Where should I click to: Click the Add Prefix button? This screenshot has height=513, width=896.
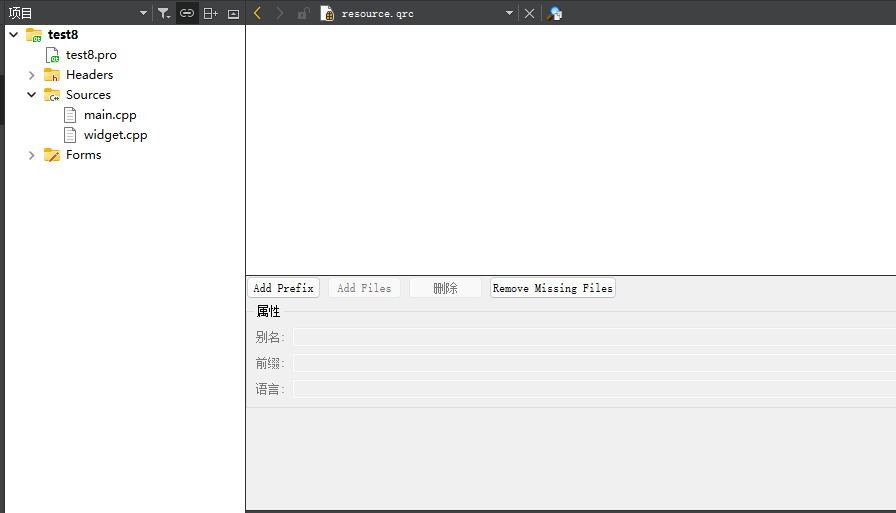tap(283, 288)
